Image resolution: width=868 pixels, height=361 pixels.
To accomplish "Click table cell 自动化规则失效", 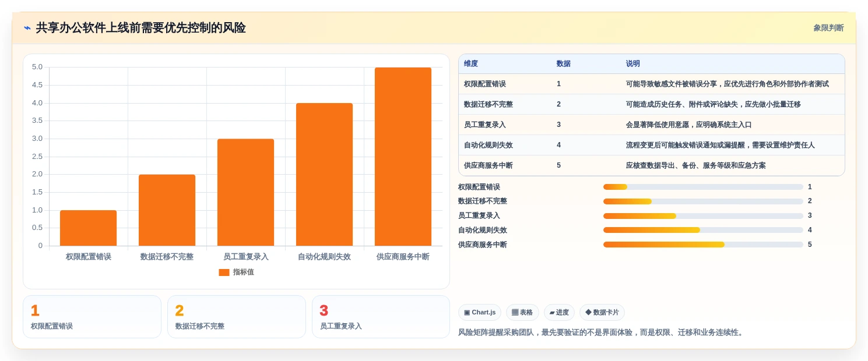I will (489, 145).
